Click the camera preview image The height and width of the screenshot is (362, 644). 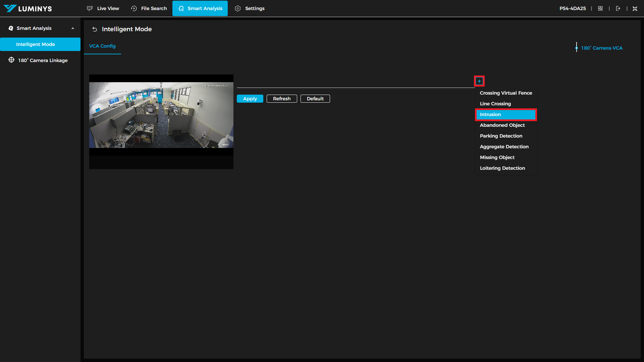tap(161, 115)
